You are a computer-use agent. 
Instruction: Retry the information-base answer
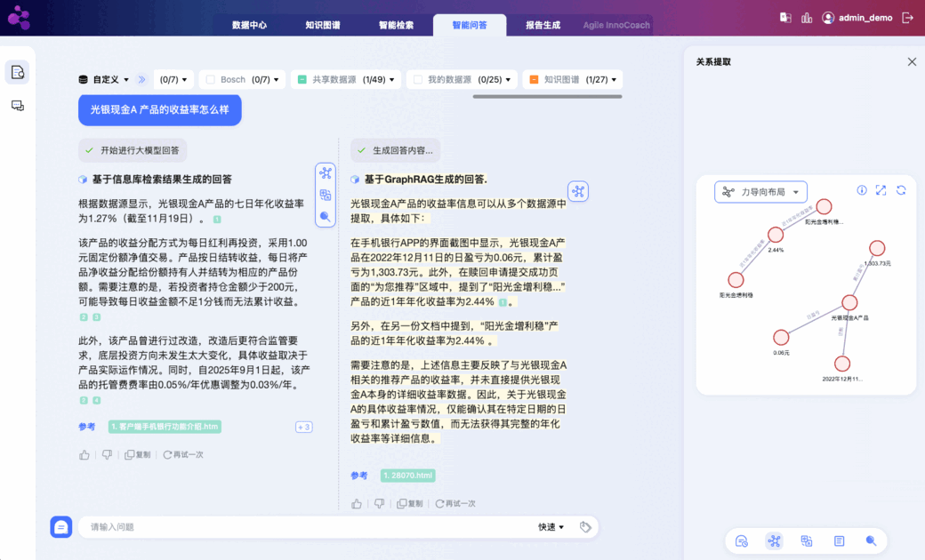click(183, 455)
